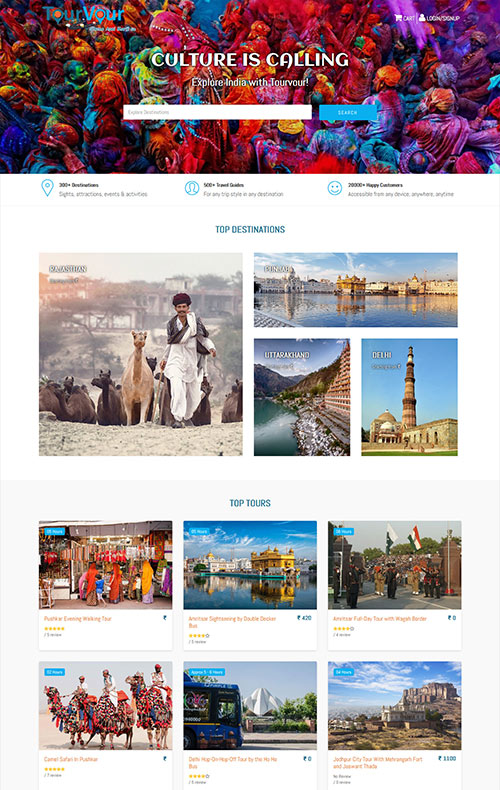Click the camel safari tour image
The height and width of the screenshot is (790, 500).
click(106, 706)
